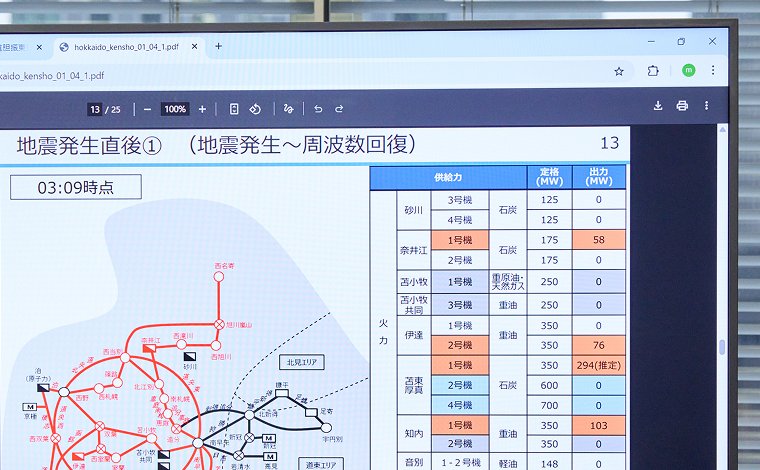Open the PDF viewer more actions menu
The image size is (760, 470).
[707, 106]
